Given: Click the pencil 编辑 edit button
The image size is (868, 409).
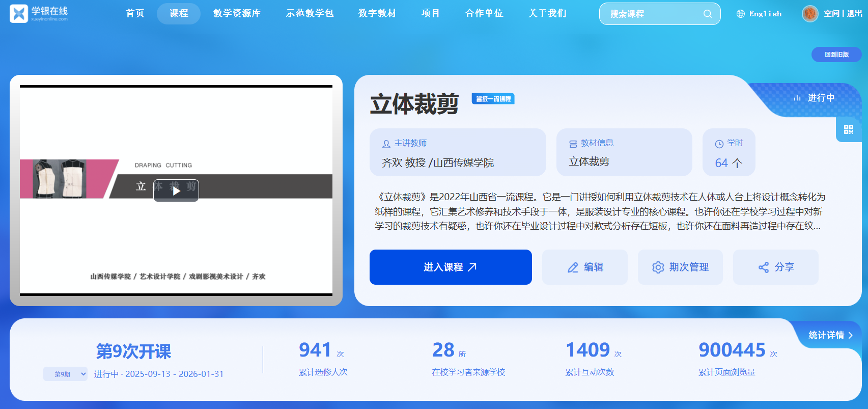Looking at the screenshot, I should pyautogui.click(x=584, y=267).
